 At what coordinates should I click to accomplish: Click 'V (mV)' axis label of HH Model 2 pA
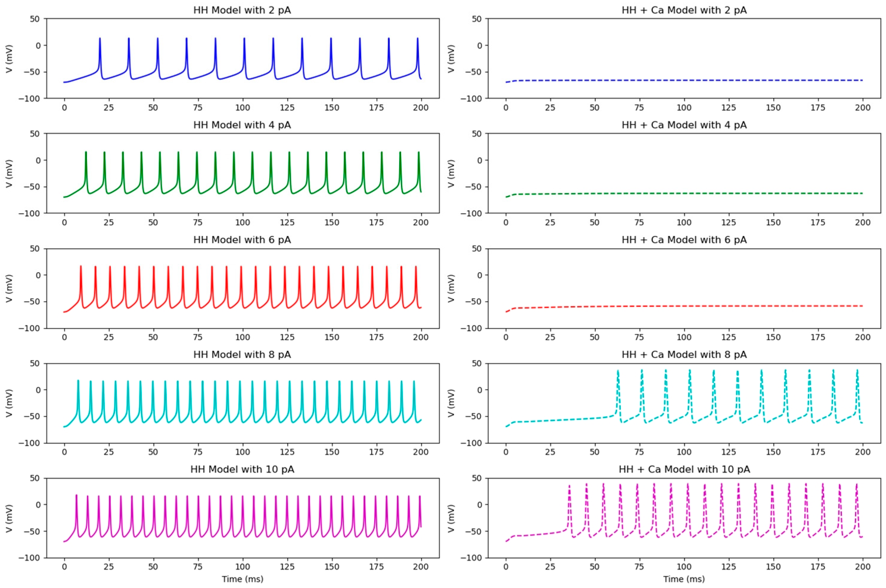coord(9,59)
